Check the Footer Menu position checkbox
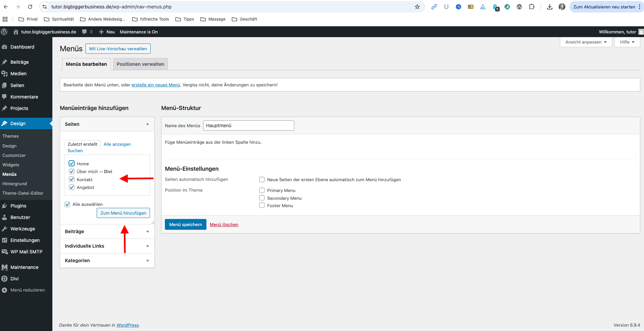The height and width of the screenshot is (331, 644). [262, 205]
